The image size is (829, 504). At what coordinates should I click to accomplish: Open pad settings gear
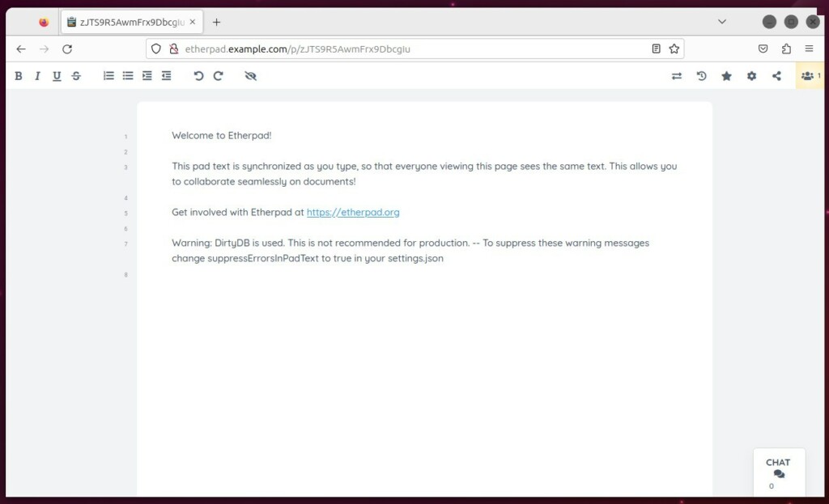(751, 76)
